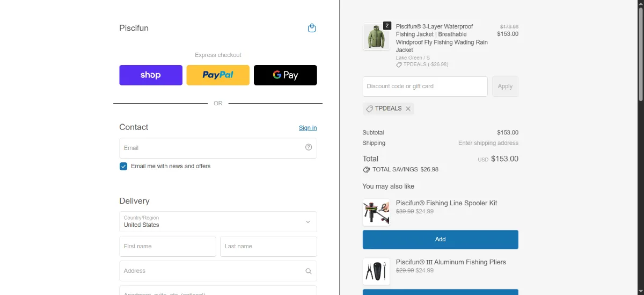This screenshot has height=295, width=644.
Task: Click the quantity badge on jacket thumbnail
Action: [x=387, y=25]
